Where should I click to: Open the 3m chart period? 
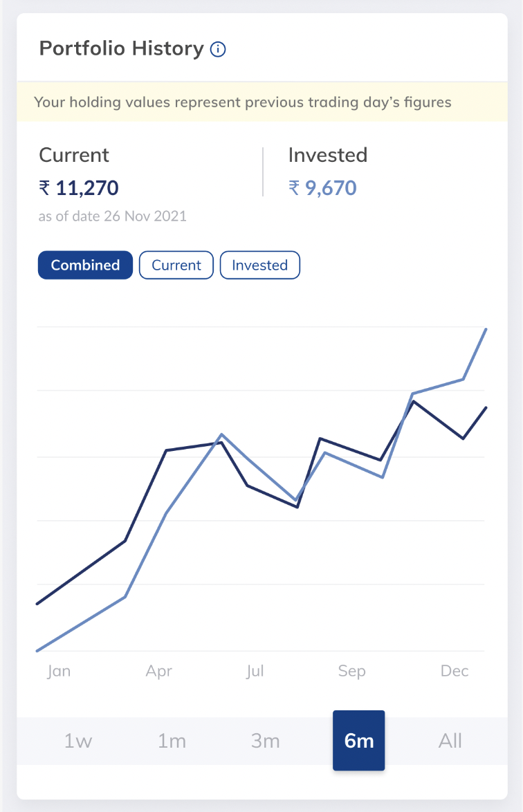tap(264, 740)
